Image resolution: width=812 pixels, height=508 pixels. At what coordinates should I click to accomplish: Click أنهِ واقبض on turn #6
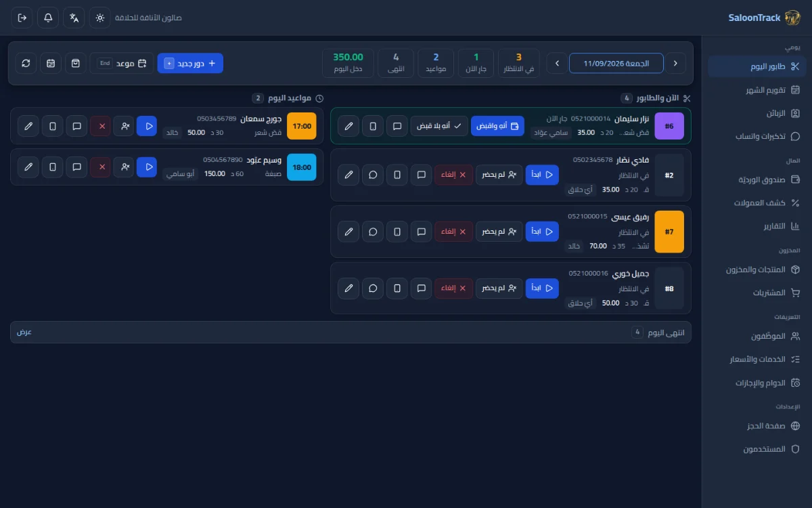click(x=497, y=126)
